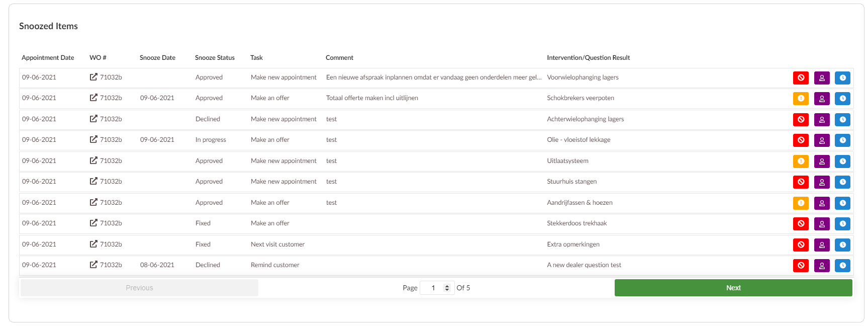
Task: Click blue clock icon for Aandrijfassen & hoezen row
Action: point(842,203)
